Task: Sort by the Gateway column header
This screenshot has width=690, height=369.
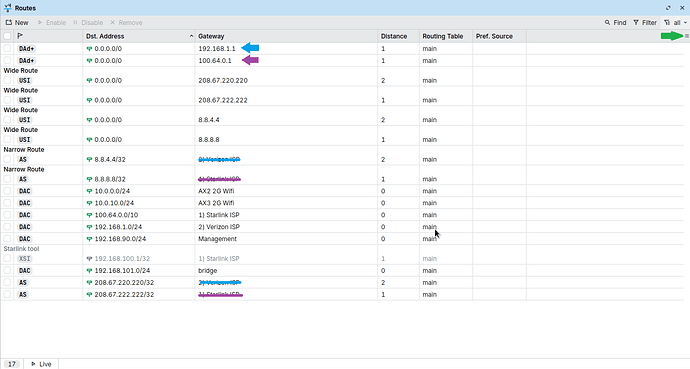Action: (286, 36)
